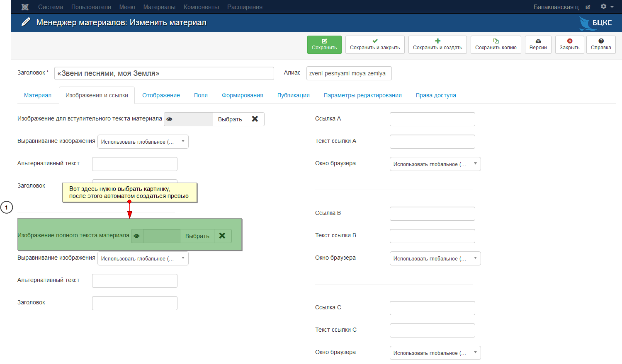Open the settings gear user menu
The height and width of the screenshot is (364, 622).
coord(607,7)
